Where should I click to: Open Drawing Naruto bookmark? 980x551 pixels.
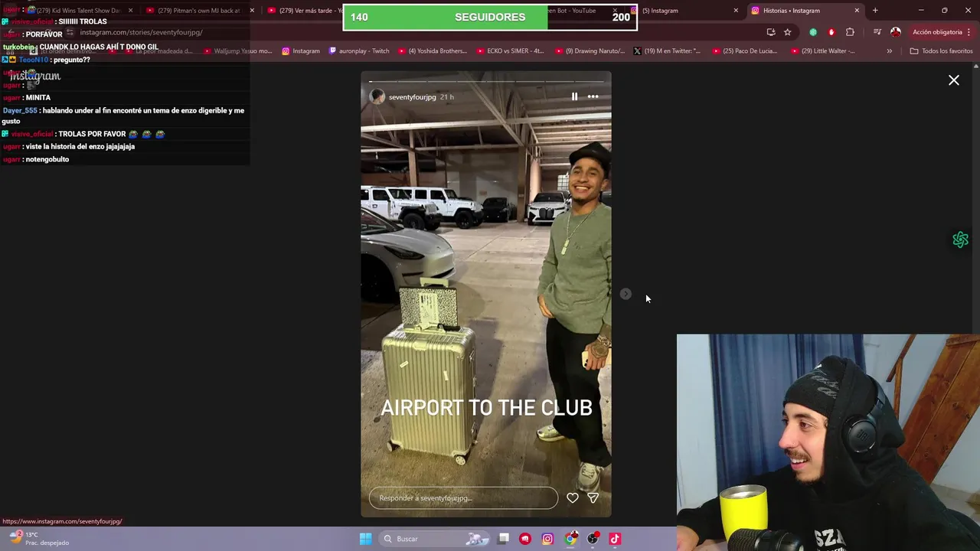(590, 51)
